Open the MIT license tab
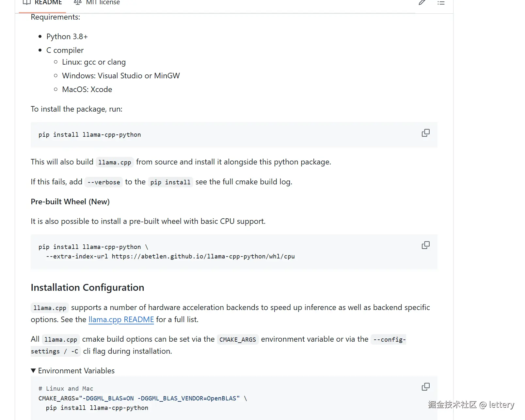The image size is (525, 420). [103, 3]
